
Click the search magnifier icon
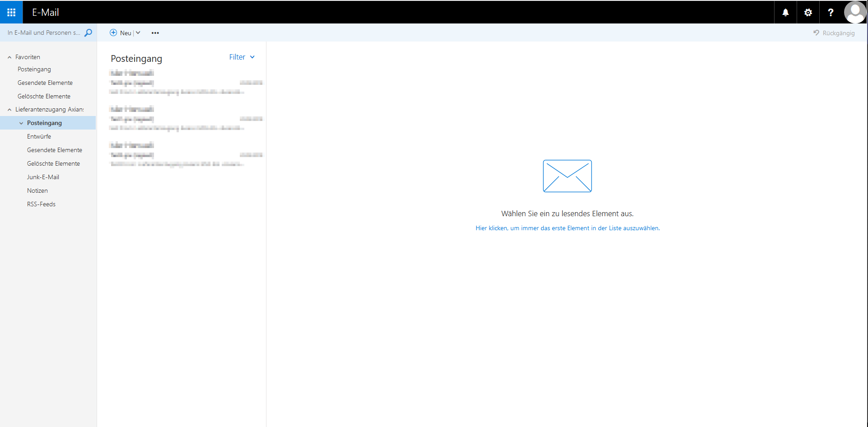point(89,32)
